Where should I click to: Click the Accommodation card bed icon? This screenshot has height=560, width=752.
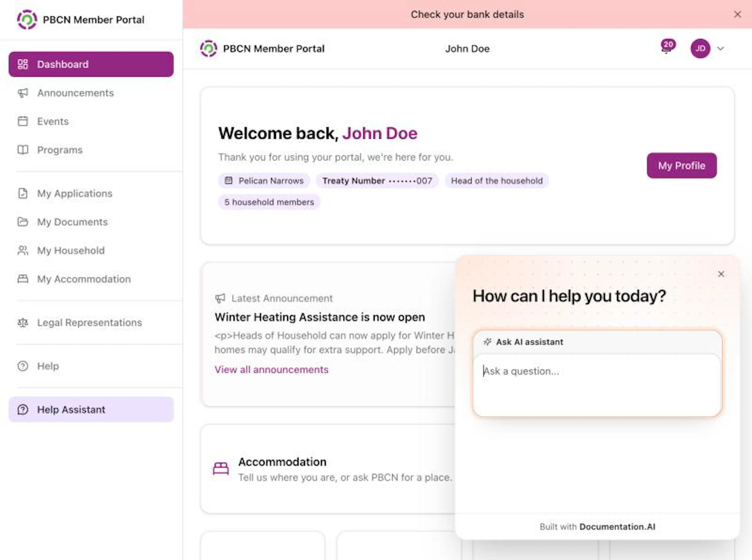click(x=221, y=469)
